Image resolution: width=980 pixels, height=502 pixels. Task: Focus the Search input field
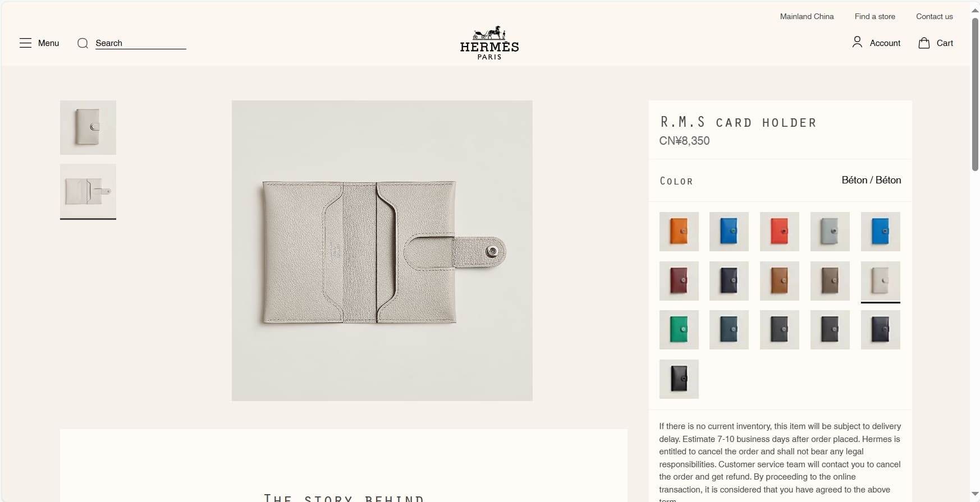140,43
